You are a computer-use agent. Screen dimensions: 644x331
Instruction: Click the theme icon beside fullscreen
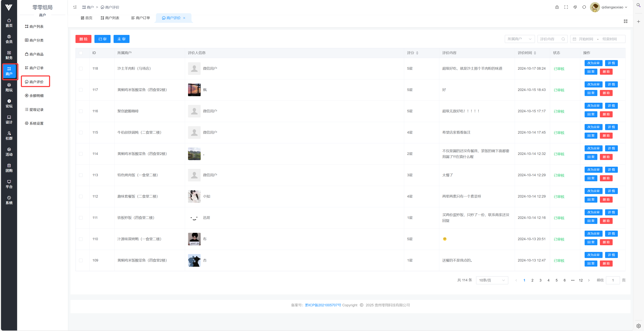click(575, 7)
